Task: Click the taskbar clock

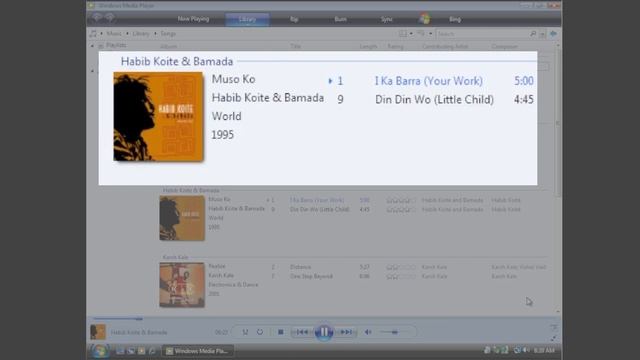Action: (x=544, y=351)
